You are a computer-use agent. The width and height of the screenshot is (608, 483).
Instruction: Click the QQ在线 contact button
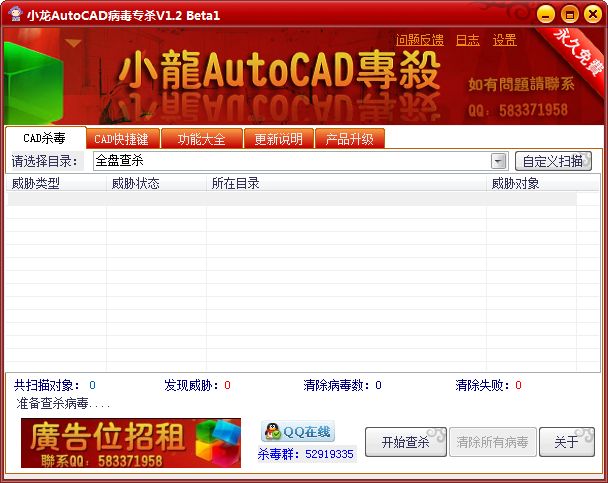[298, 431]
